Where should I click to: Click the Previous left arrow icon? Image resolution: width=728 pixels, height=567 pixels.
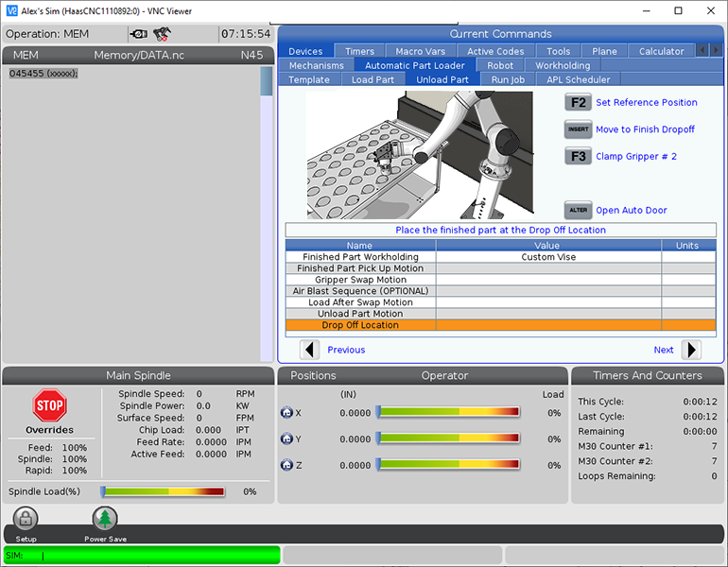[x=310, y=350]
